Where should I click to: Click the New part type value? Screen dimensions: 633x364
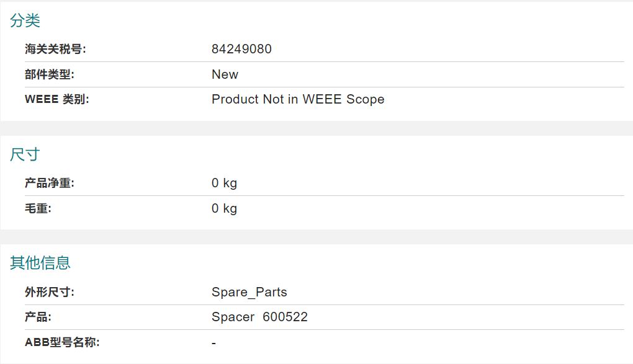(225, 74)
